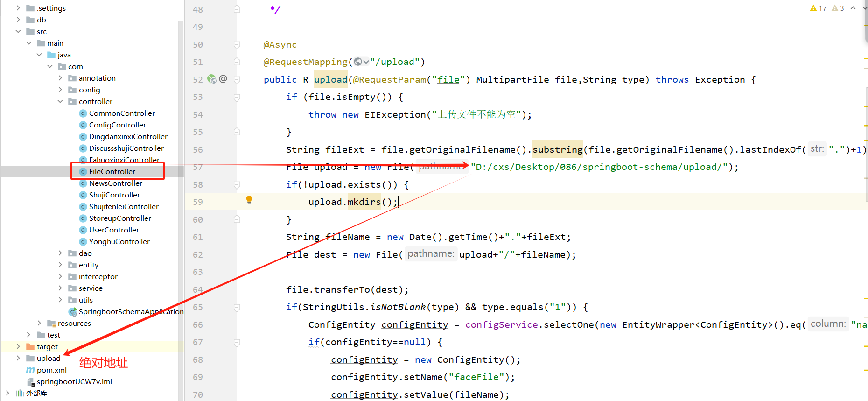Image resolution: width=868 pixels, height=401 pixels.
Task: Expand the target folder
Action: (x=18, y=346)
